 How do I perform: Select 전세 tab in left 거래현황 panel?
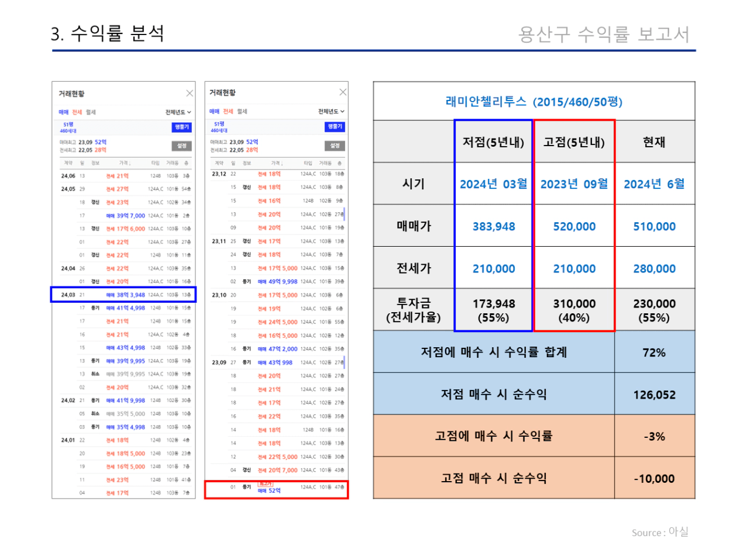tap(77, 112)
